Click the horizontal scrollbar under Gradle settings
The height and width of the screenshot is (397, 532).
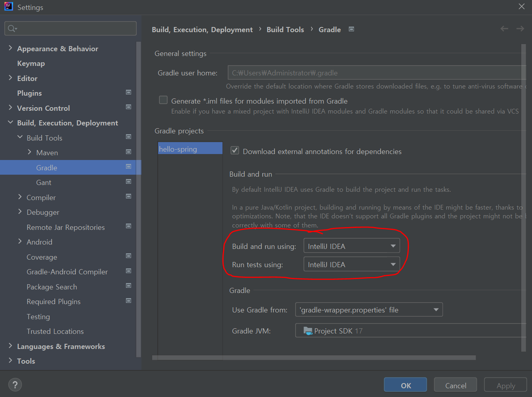pyautogui.click(x=314, y=358)
